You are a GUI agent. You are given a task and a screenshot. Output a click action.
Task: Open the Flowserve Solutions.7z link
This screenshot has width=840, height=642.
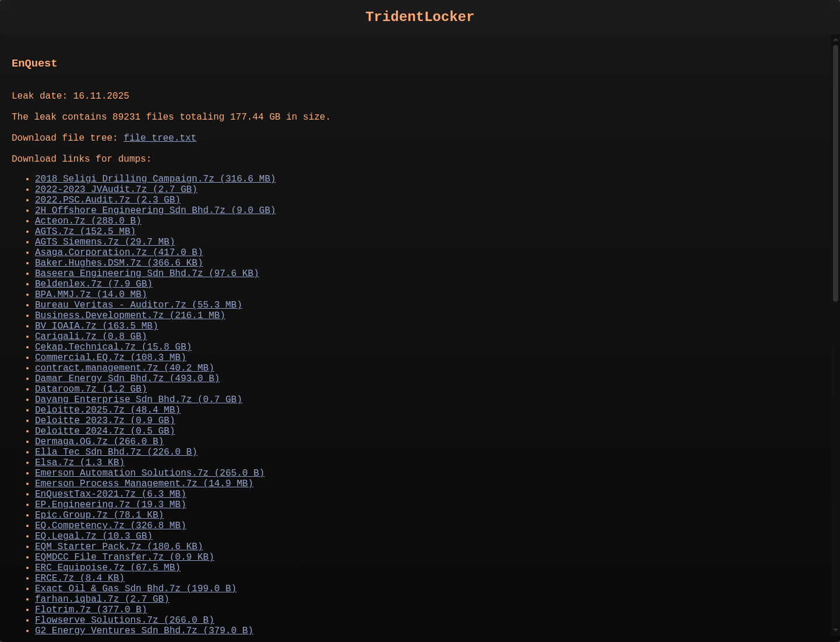click(125, 620)
